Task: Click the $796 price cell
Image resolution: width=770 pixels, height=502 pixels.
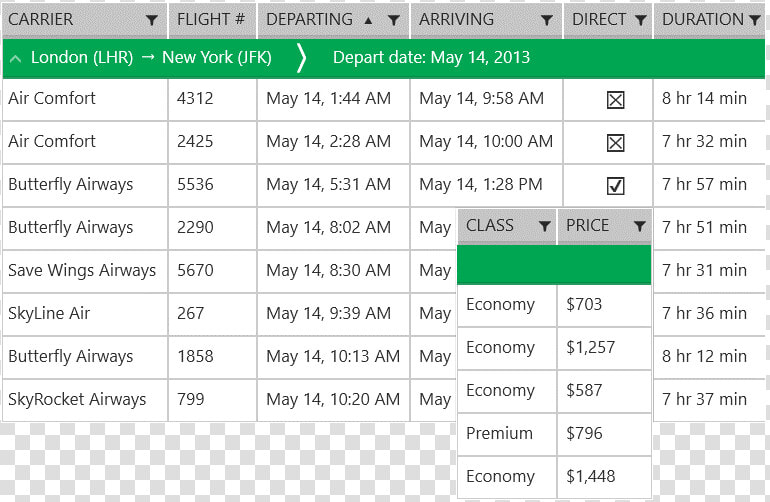Action: pyautogui.click(x=604, y=434)
